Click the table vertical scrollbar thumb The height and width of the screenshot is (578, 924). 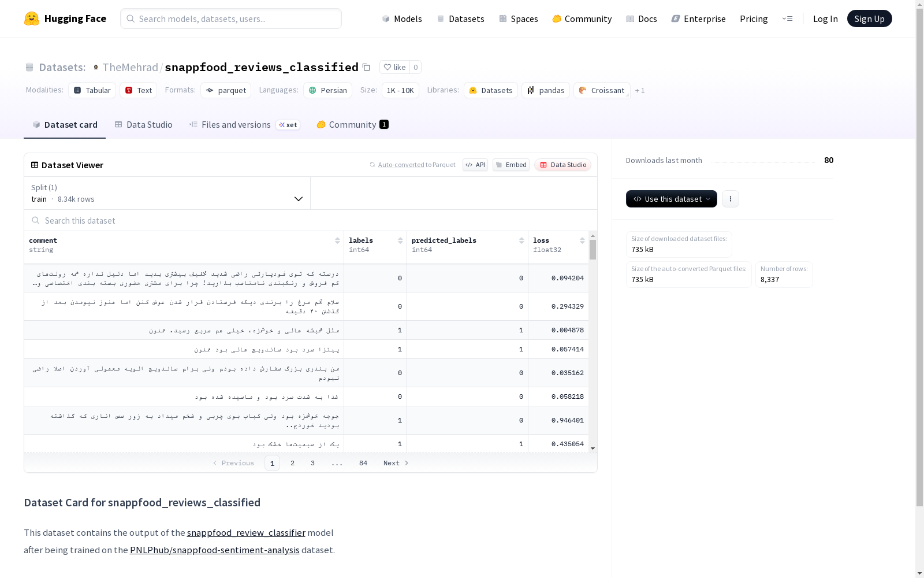(593, 250)
